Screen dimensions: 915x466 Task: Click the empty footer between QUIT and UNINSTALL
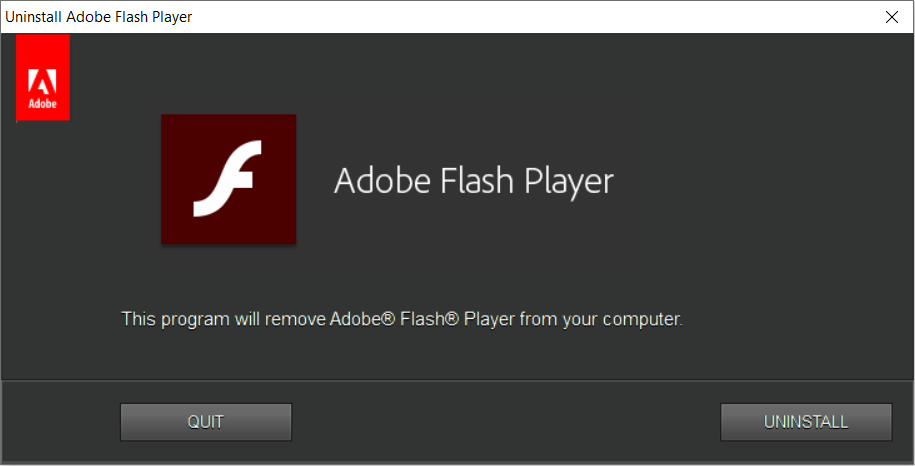(x=505, y=422)
